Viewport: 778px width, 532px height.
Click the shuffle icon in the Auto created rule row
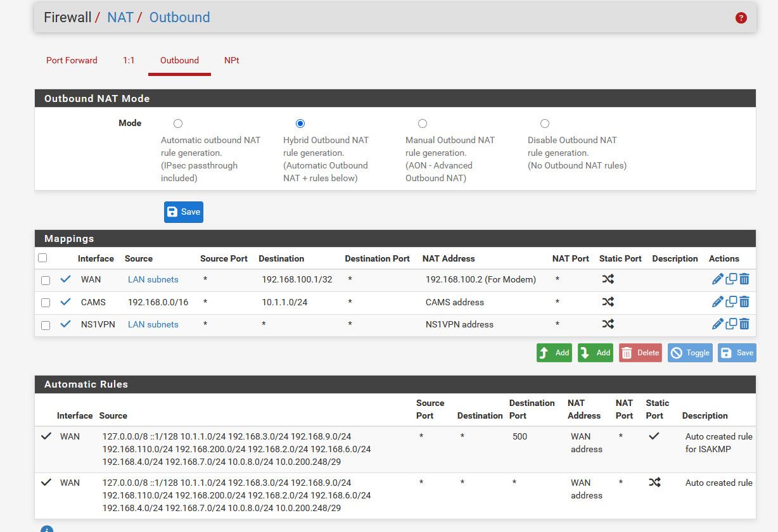(654, 483)
